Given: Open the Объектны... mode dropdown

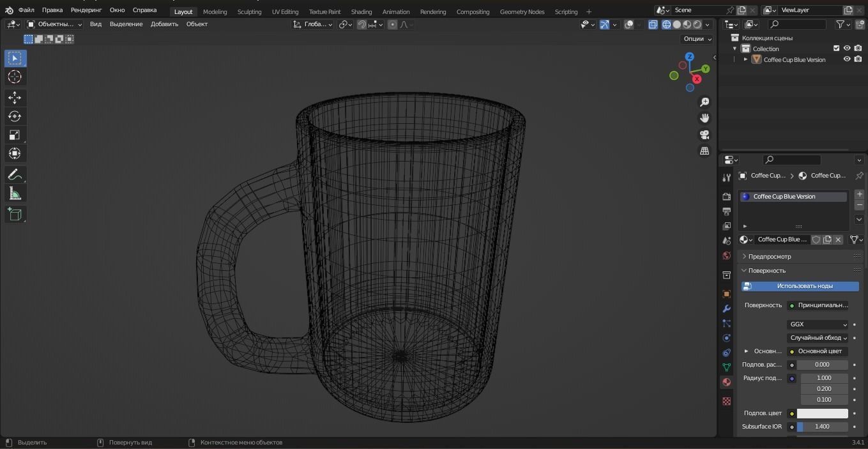Looking at the screenshot, I should pos(55,24).
